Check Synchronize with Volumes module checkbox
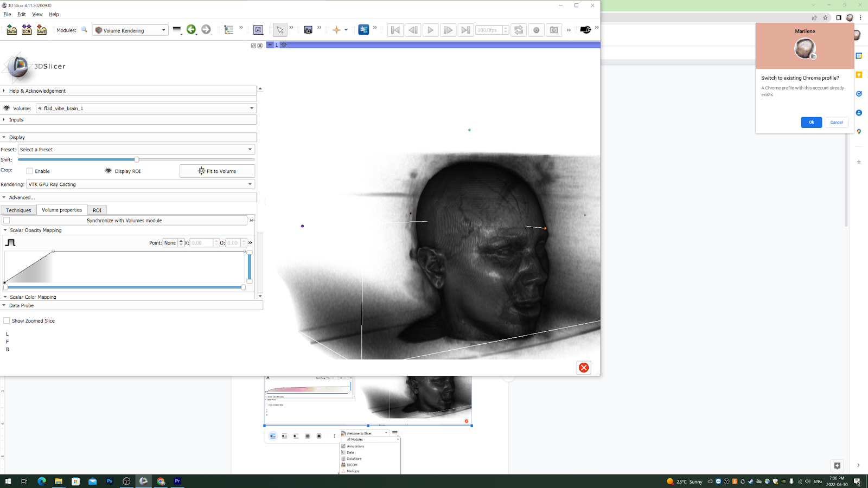 7,220
